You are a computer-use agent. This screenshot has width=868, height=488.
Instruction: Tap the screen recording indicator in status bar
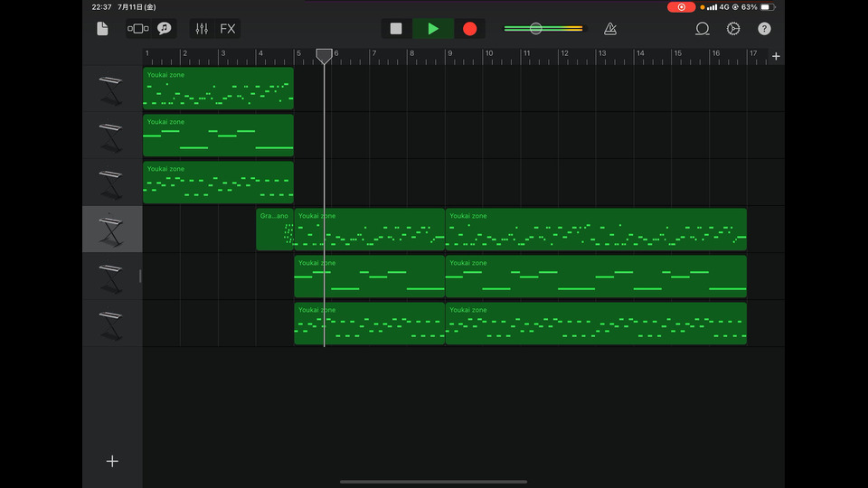point(682,7)
